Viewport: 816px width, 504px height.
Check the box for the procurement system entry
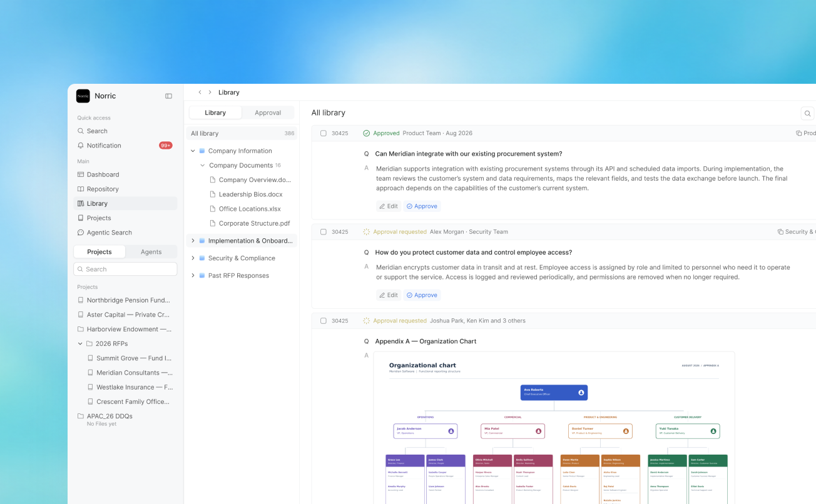[x=324, y=133]
